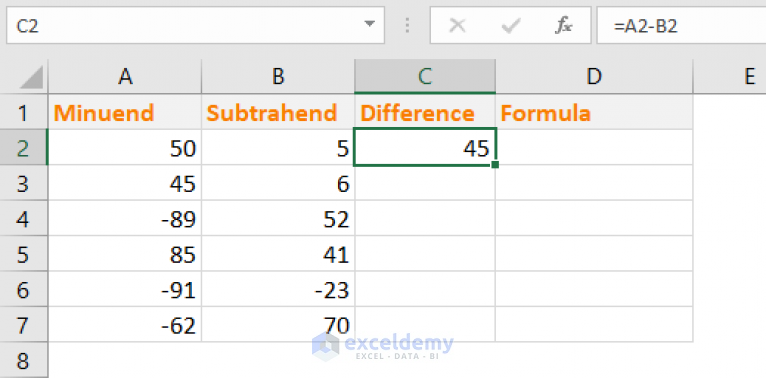766x378 pixels.
Task: Click the formula bar containing =A2-B2
Action: 681,25
